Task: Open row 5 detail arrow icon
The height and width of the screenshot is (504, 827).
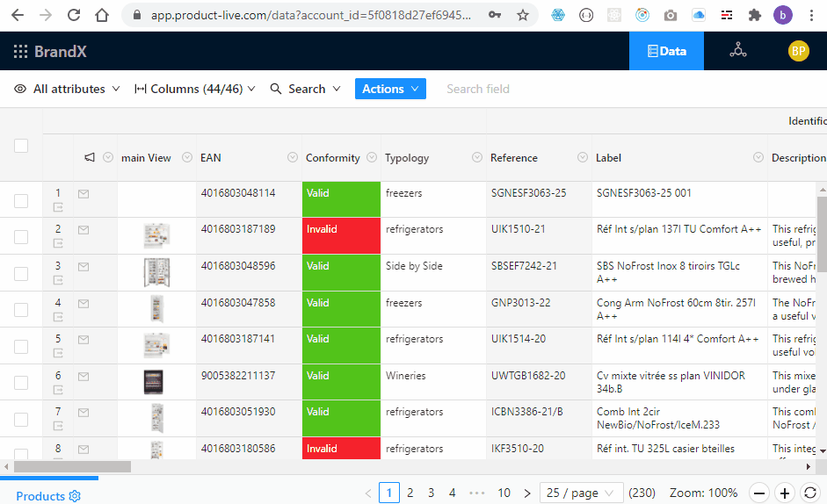Action: point(58,353)
